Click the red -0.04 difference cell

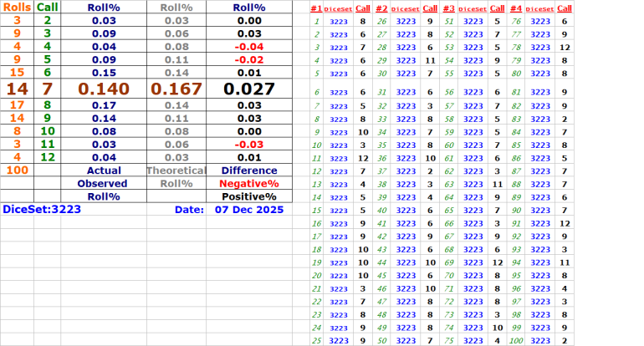248,47
